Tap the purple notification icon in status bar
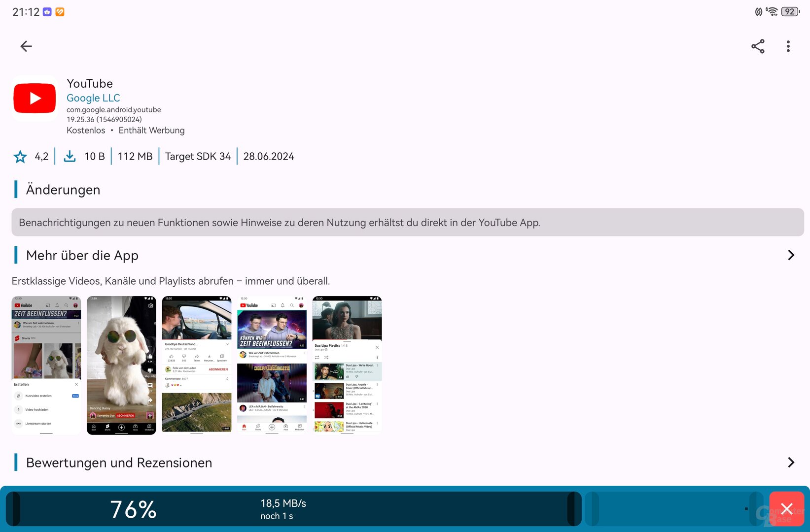Screen dimensions: 810x532 click(x=47, y=12)
